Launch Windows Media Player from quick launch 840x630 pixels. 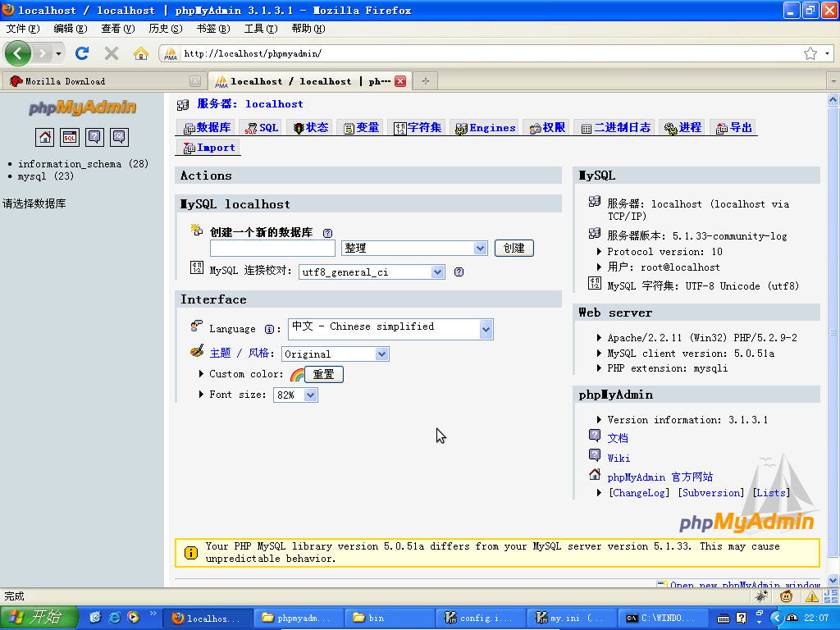133,618
